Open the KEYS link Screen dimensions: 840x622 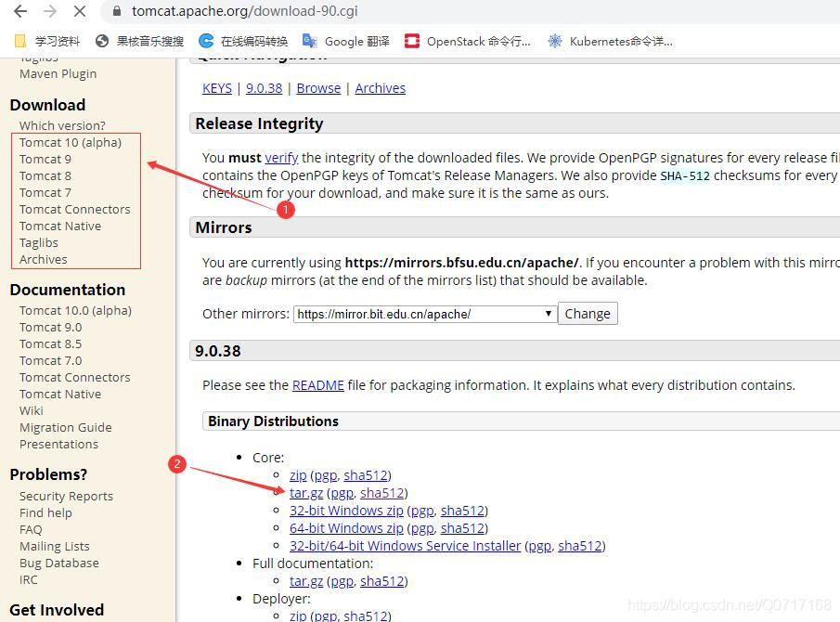tap(217, 88)
